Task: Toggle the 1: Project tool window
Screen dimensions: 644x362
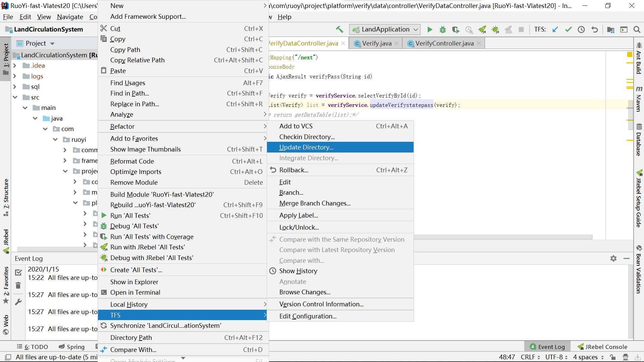Action: pos(6,59)
